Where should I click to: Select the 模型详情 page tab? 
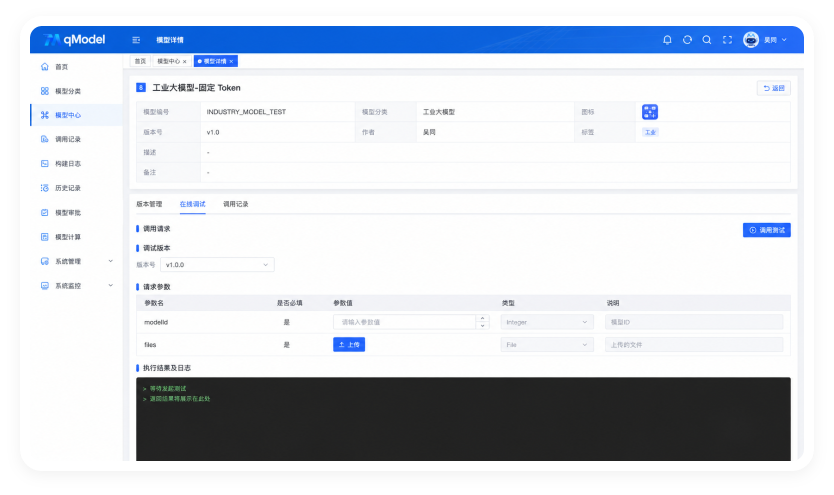tap(215, 62)
